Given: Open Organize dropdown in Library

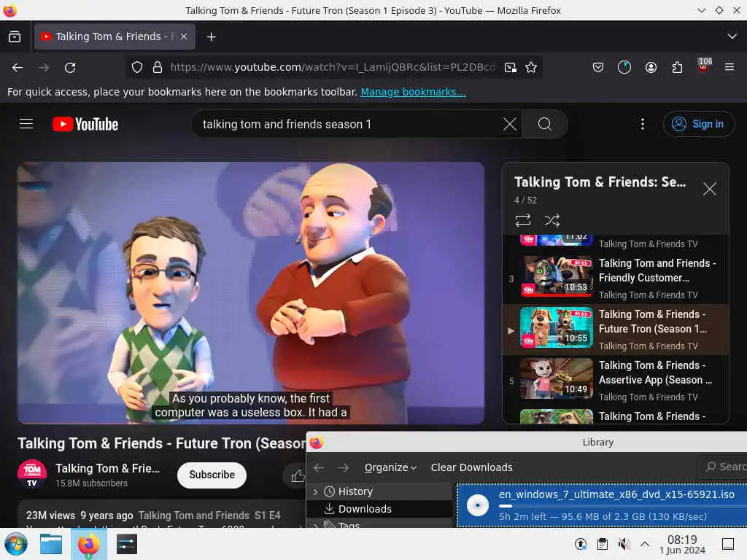Looking at the screenshot, I should click(391, 467).
